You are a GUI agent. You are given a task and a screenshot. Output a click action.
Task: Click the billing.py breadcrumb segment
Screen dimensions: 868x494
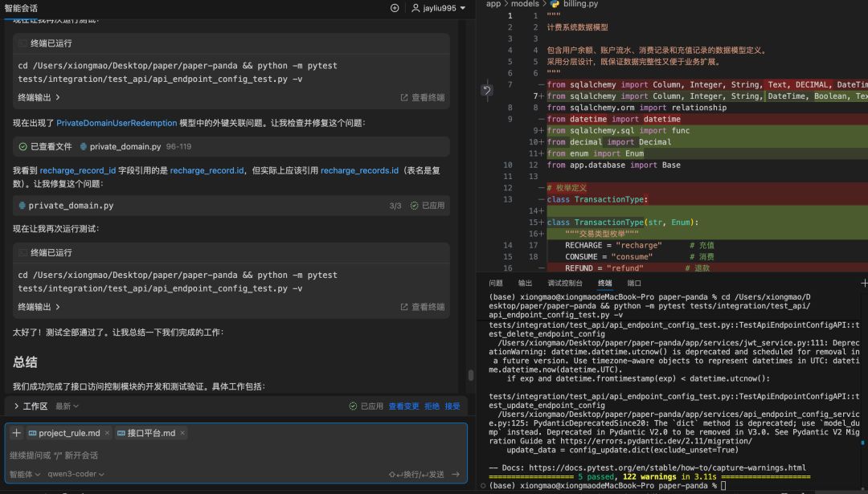pyautogui.click(x=581, y=4)
